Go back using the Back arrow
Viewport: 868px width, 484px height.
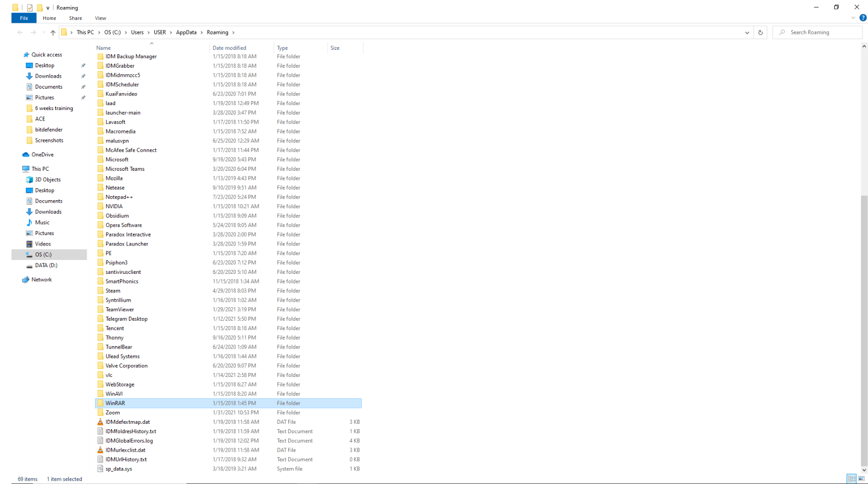20,32
